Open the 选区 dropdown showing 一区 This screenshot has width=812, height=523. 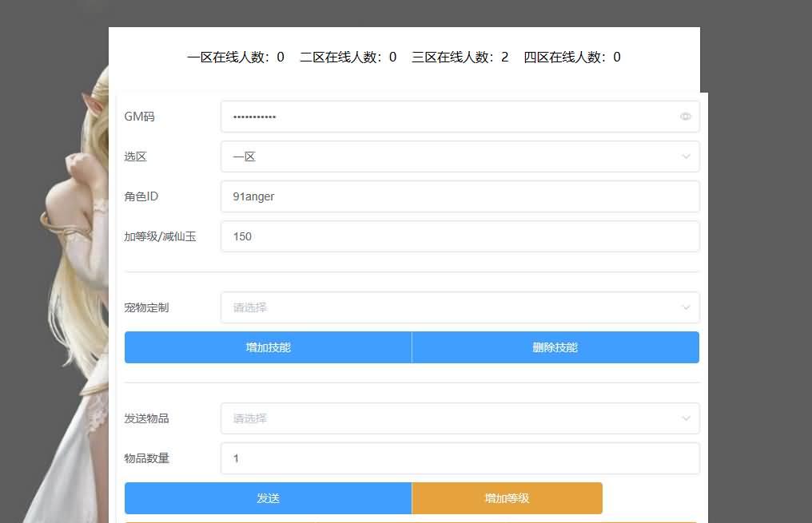[460, 157]
